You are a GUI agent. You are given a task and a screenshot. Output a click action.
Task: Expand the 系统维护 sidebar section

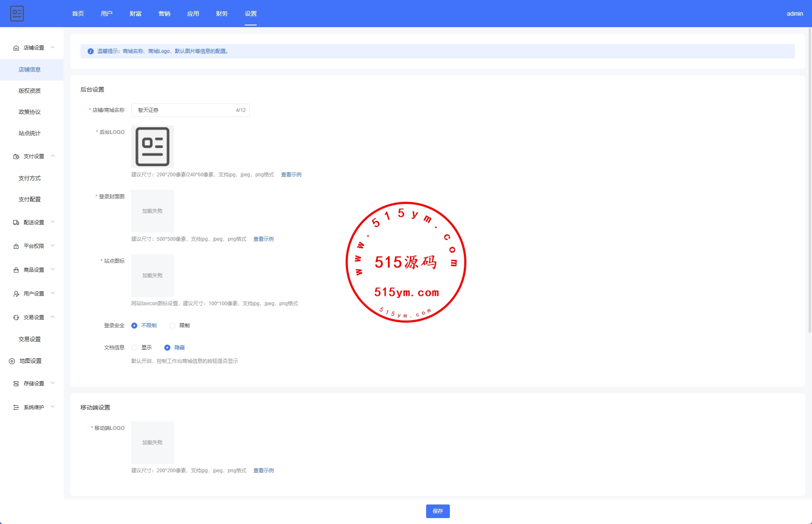(x=34, y=407)
